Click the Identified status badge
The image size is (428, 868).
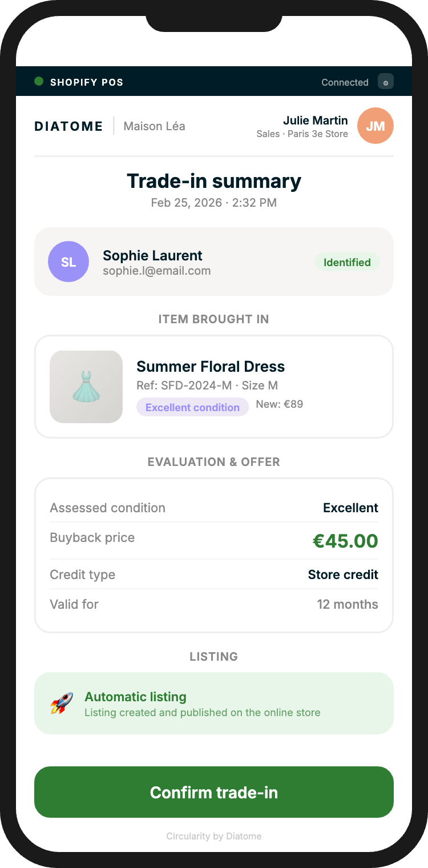pyautogui.click(x=347, y=262)
